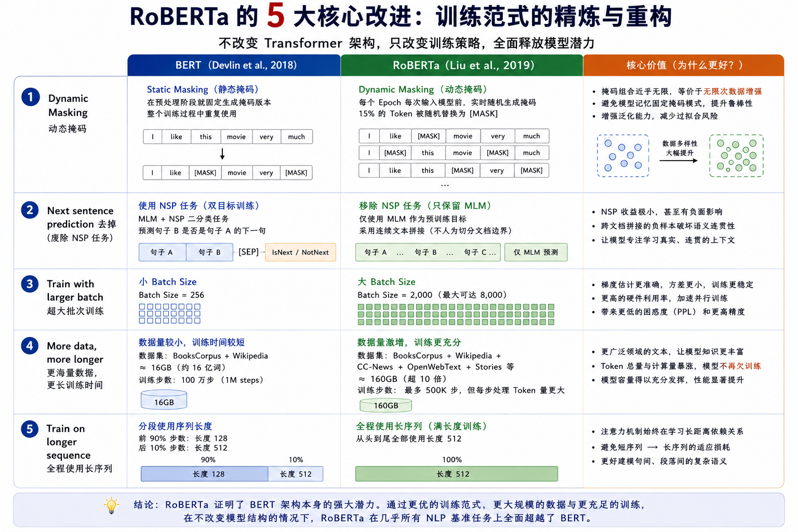Click the green 160GB cylinder
Viewport: 798px width, 532px height.
tap(386, 405)
